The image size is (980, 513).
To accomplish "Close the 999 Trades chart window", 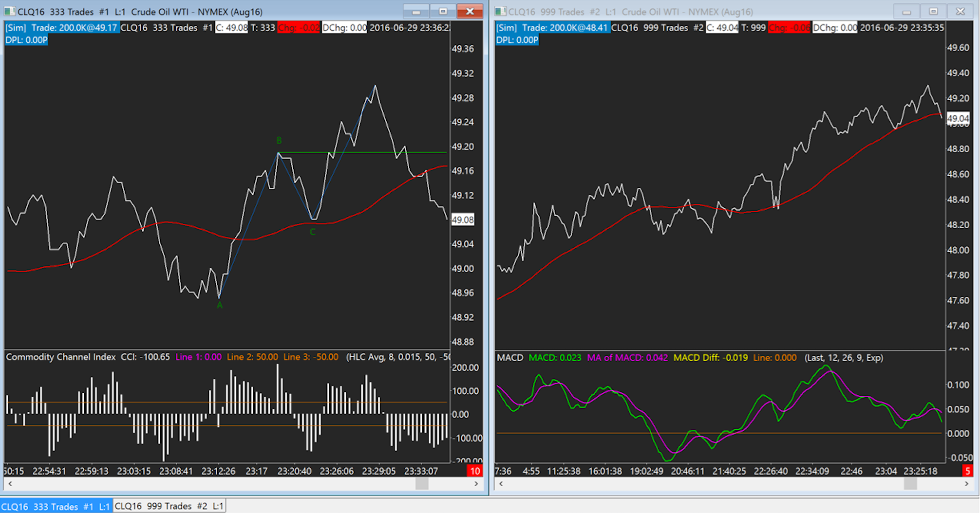I will click(960, 11).
